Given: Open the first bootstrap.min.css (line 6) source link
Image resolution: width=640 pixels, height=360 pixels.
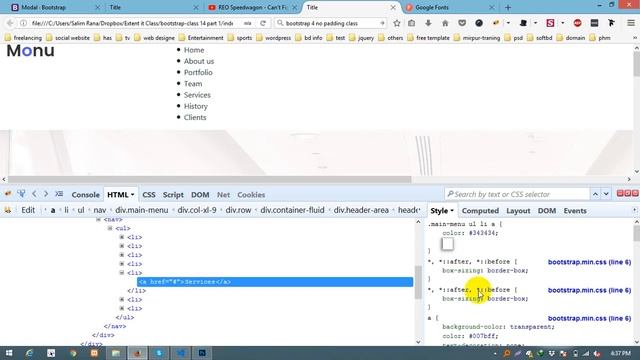Looking at the screenshot, I should pos(589,262).
